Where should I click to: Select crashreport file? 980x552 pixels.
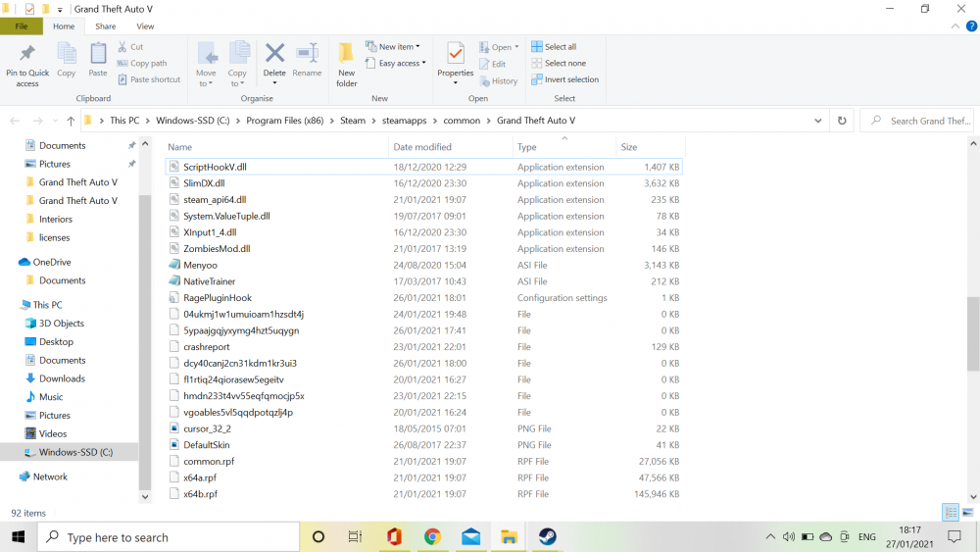(x=423, y=347)
